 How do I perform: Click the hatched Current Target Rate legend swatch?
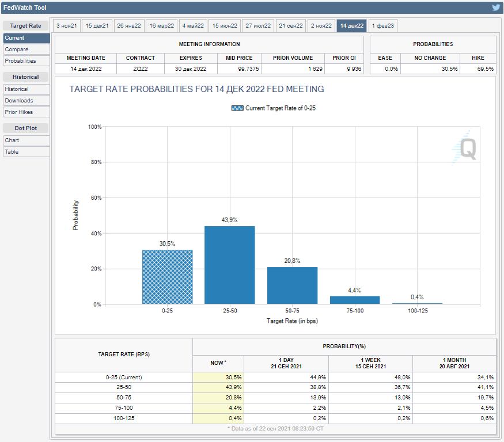point(237,108)
